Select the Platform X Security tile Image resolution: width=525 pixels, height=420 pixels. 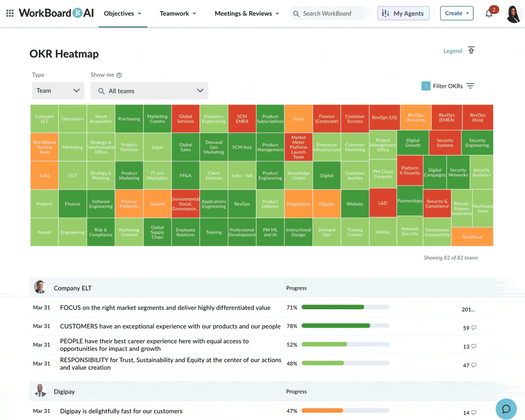410,171
